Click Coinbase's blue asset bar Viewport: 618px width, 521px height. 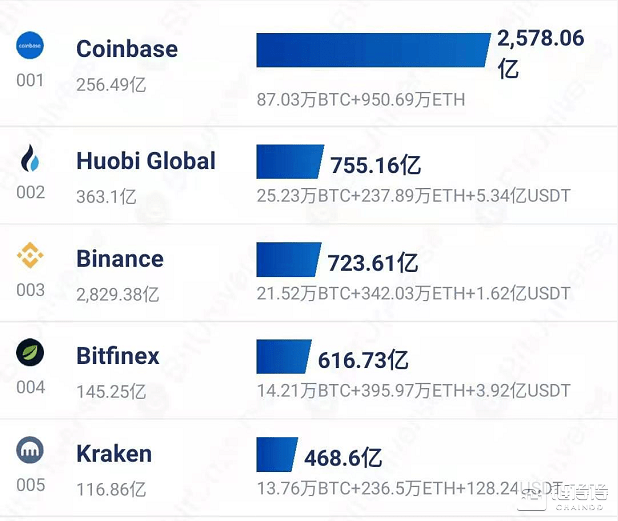372,50
